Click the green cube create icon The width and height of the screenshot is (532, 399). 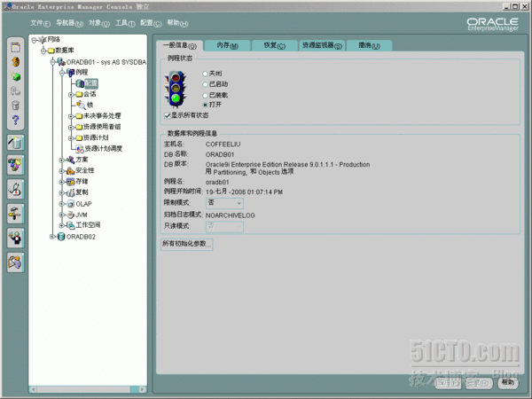pos(16,76)
